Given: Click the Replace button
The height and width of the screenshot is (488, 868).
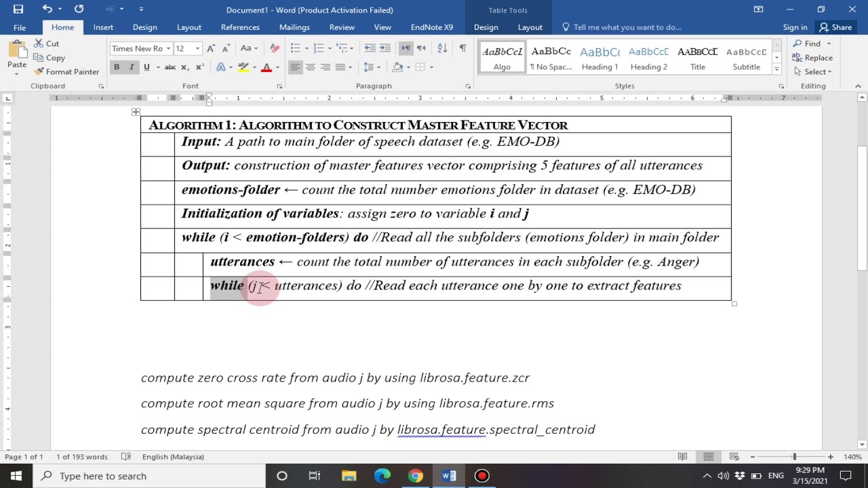Looking at the screenshot, I should pyautogui.click(x=812, y=58).
